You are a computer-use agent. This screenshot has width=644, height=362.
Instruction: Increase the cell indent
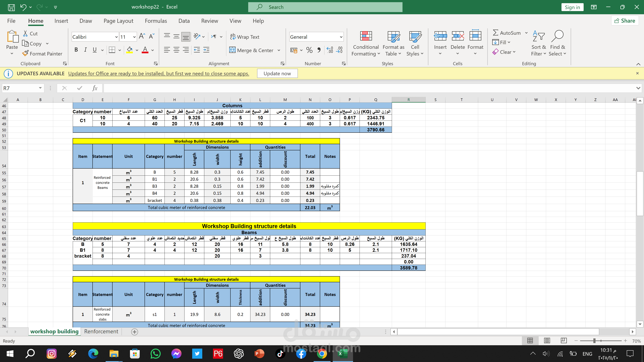[206, 50]
